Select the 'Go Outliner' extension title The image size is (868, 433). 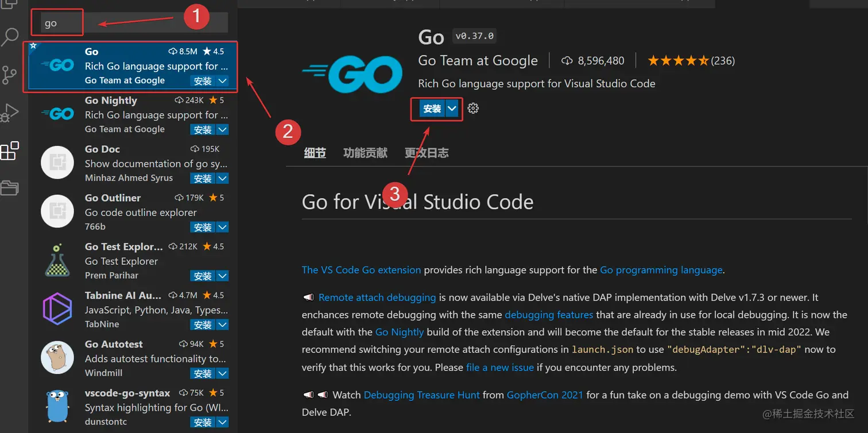113,198
